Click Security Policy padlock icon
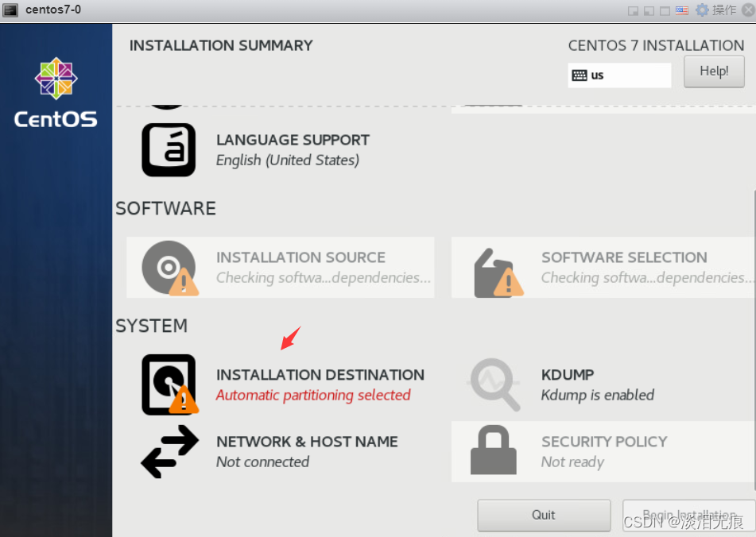This screenshot has width=756, height=537. pos(494,450)
